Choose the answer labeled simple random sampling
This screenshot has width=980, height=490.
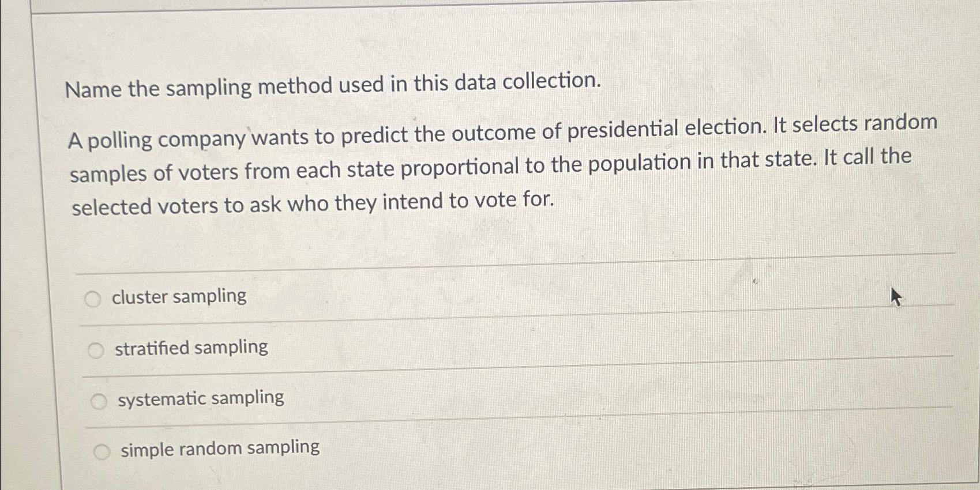click(219, 448)
